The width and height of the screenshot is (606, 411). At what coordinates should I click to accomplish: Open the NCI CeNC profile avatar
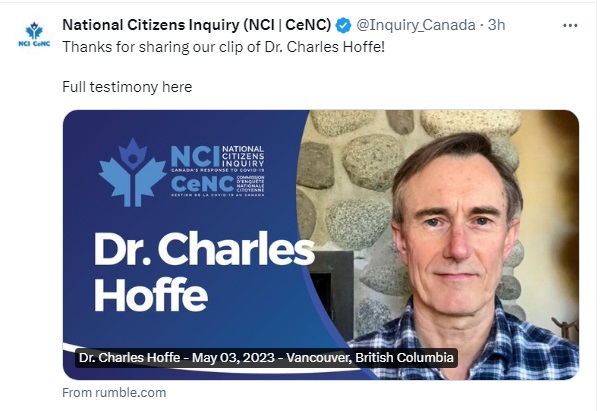pyautogui.click(x=34, y=34)
